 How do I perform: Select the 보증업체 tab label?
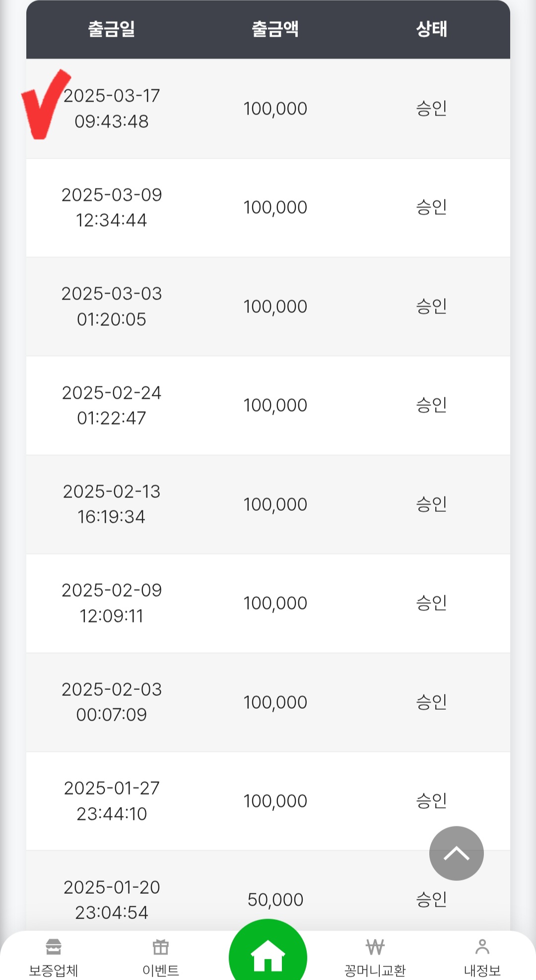tap(54, 970)
